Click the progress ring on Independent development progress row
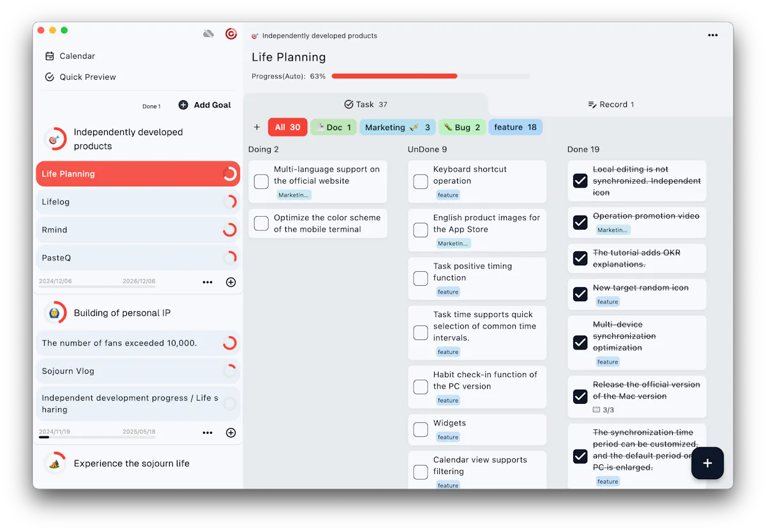Screen dimensions: 766x532 [230, 403]
